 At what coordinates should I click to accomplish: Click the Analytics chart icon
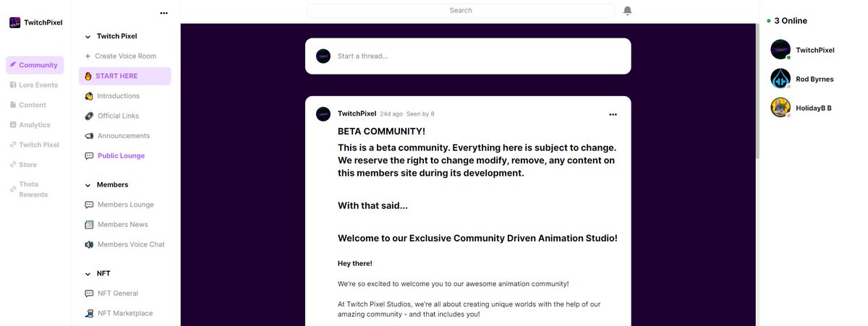click(x=13, y=124)
